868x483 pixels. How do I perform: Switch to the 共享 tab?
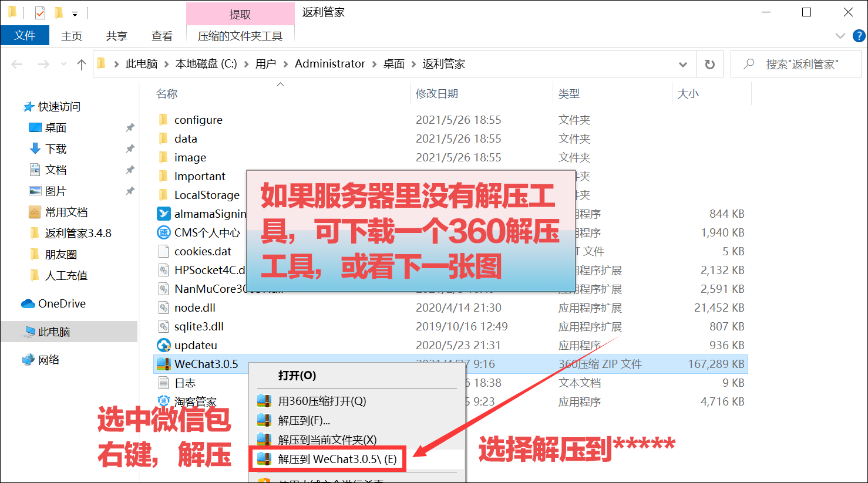117,36
